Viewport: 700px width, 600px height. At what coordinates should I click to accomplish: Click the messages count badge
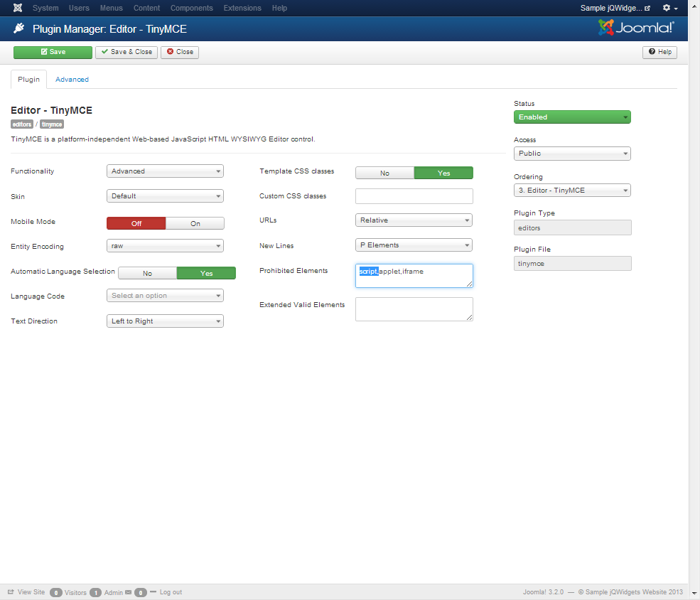[x=140, y=592]
